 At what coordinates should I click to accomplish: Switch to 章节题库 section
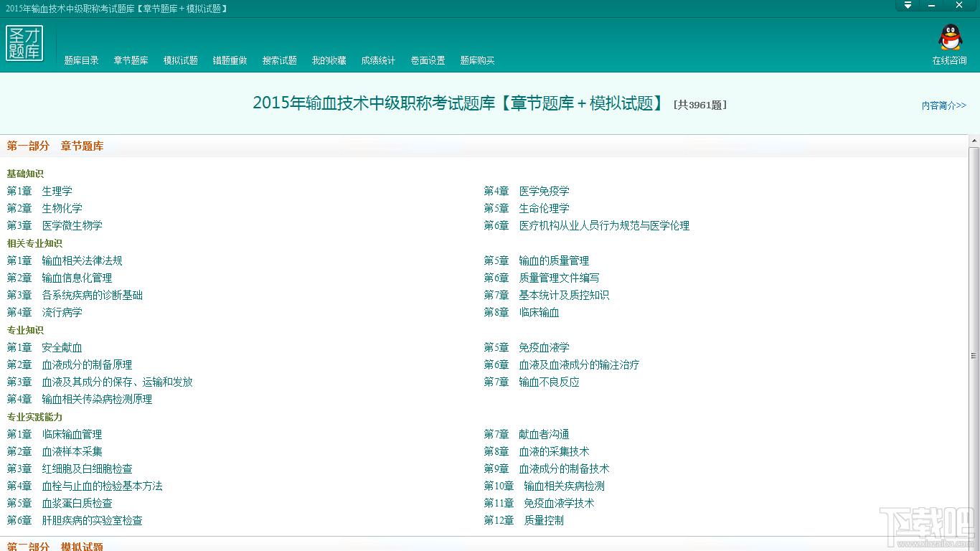pos(131,61)
